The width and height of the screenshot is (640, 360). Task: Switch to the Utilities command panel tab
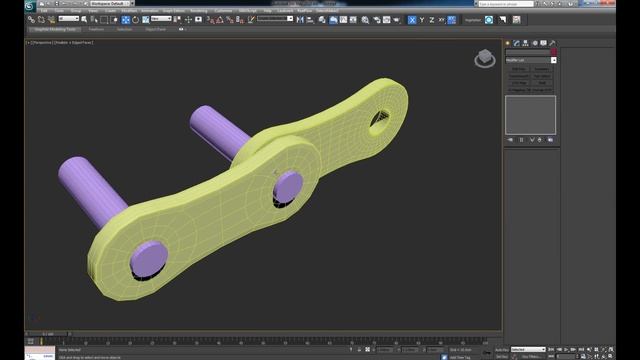(x=552, y=43)
